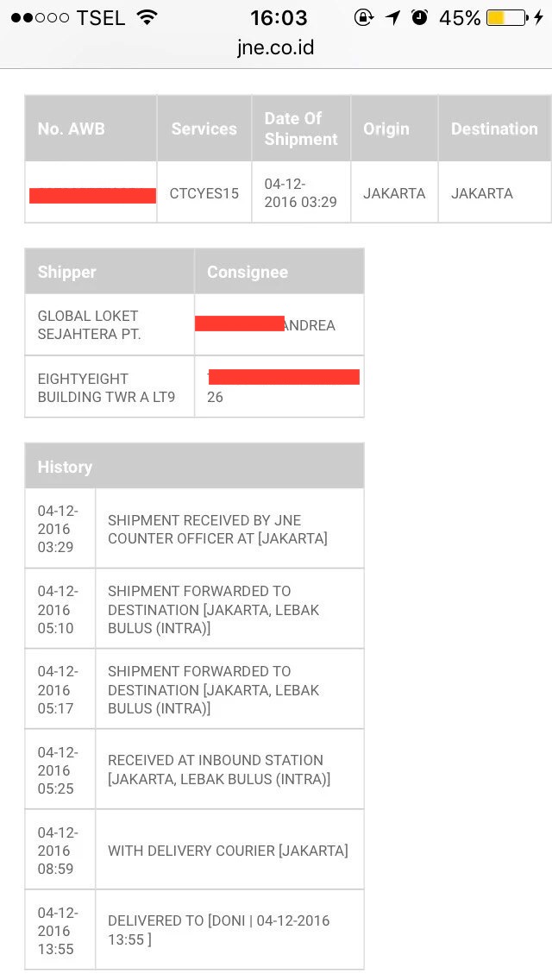Tap the WITH DELIVERY COURIER history entry
552x980 pixels.
[228, 851]
